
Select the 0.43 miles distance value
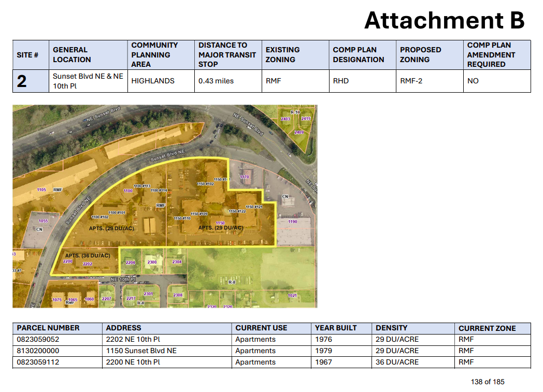[216, 81]
